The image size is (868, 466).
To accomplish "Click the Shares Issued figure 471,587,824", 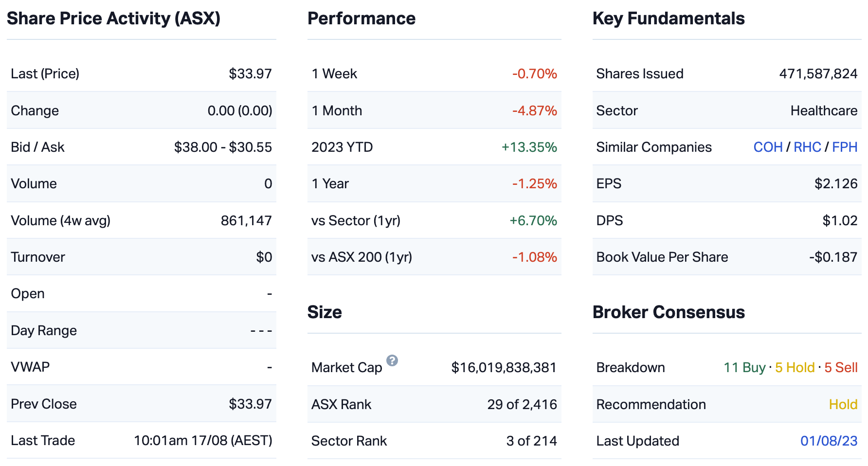I will 818,73.
